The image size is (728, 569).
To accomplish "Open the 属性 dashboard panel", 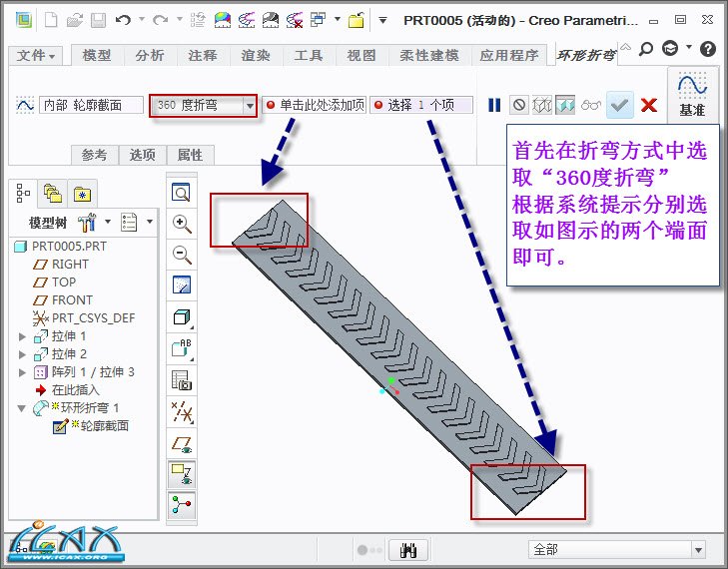I will tap(190, 155).
